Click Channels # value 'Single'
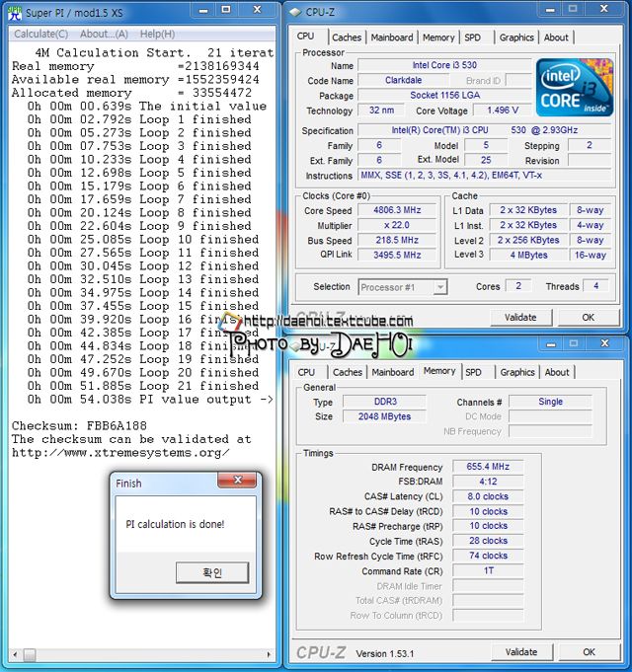632x672 pixels. coord(551,402)
